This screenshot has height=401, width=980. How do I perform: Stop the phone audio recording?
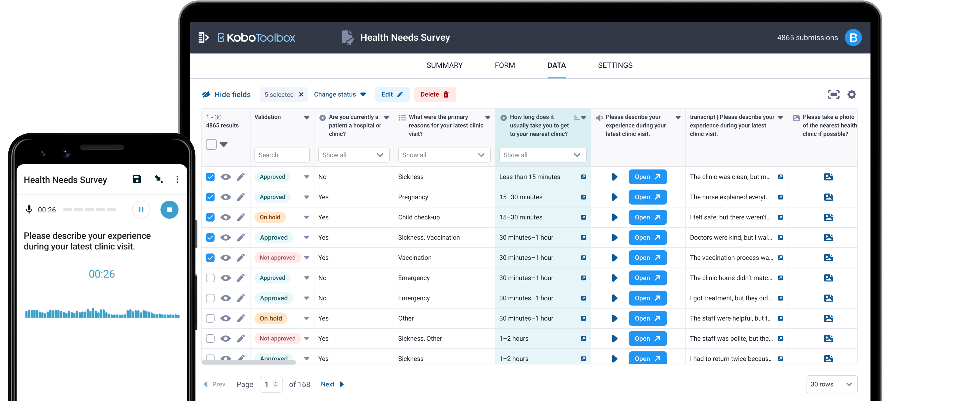pyautogui.click(x=169, y=209)
